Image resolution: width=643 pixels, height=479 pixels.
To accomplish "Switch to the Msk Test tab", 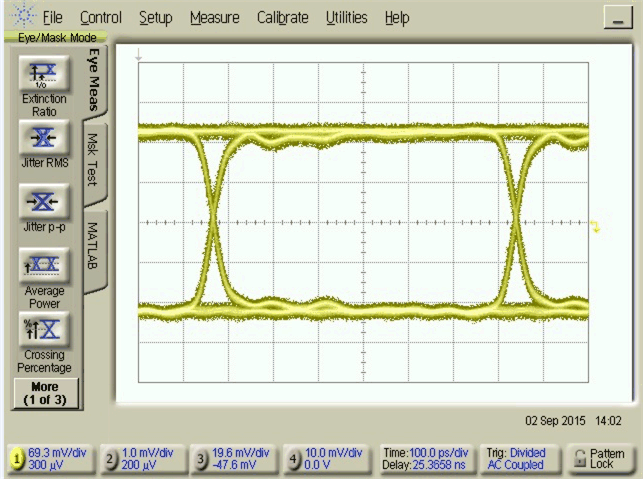I will (94, 161).
